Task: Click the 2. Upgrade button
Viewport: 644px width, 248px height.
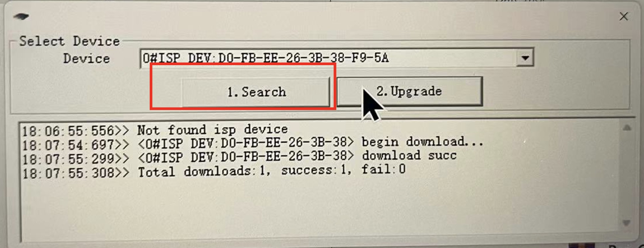Action: [x=409, y=91]
